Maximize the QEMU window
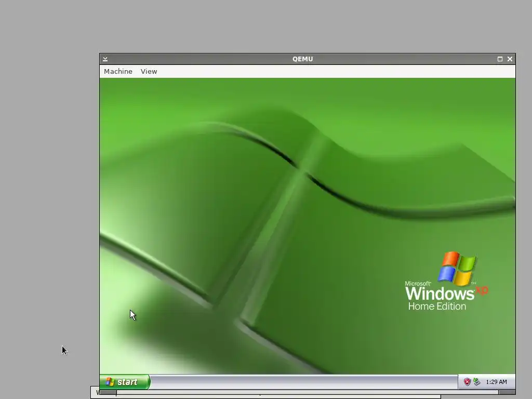This screenshot has width=532, height=399. coord(500,59)
